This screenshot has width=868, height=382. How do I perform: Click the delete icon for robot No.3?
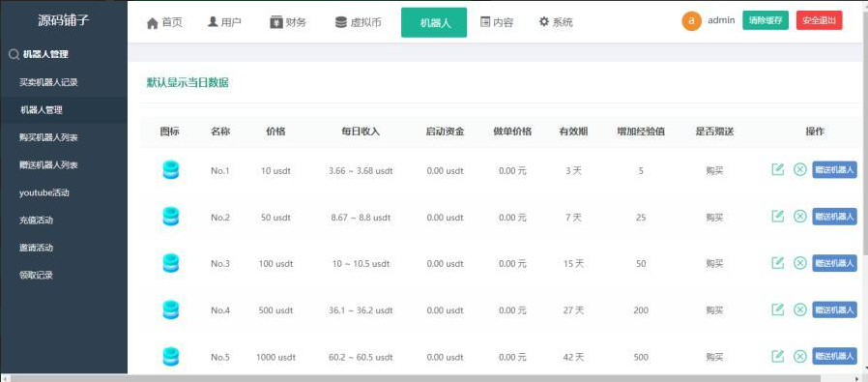pyautogui.click(x=799, y=263)
